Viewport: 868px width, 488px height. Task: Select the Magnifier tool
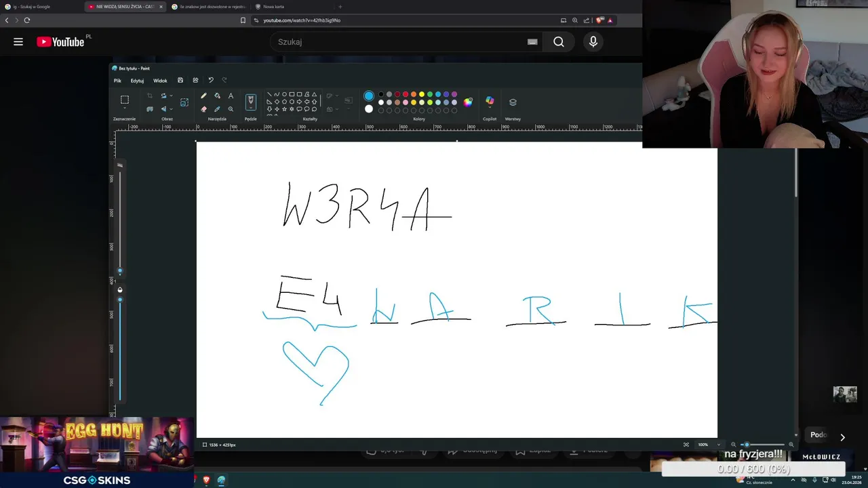pos(231,109)
